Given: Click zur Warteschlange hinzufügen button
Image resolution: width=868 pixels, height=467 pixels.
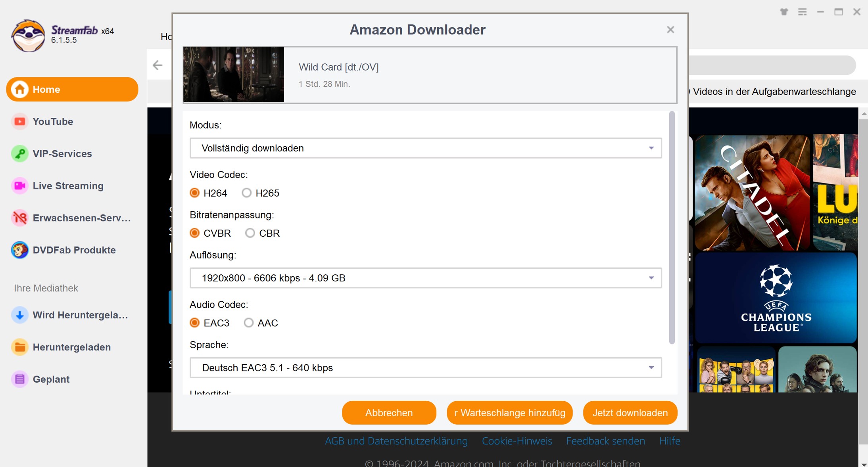Looking at the screenshot, I should tap(510, 413).
